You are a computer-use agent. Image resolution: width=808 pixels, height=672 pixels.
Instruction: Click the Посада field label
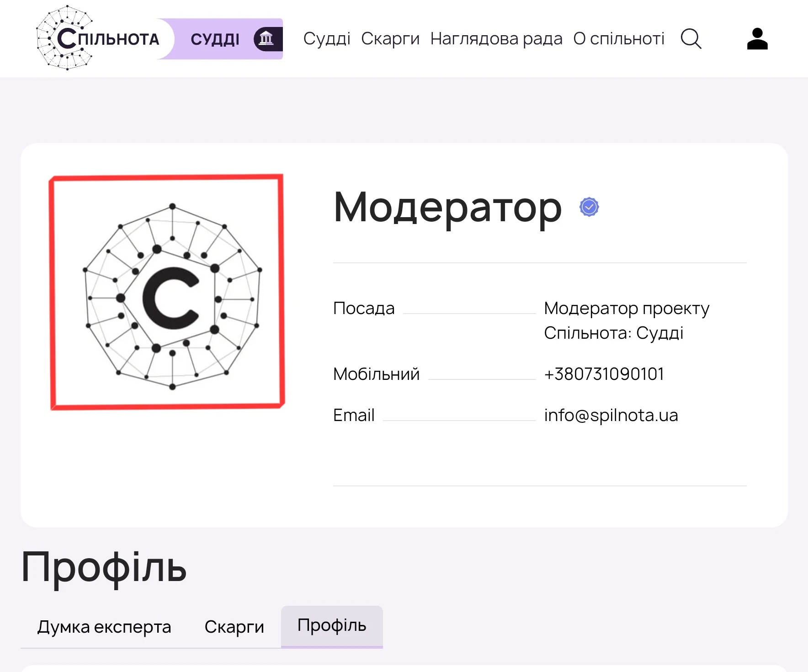pos(364,308)
